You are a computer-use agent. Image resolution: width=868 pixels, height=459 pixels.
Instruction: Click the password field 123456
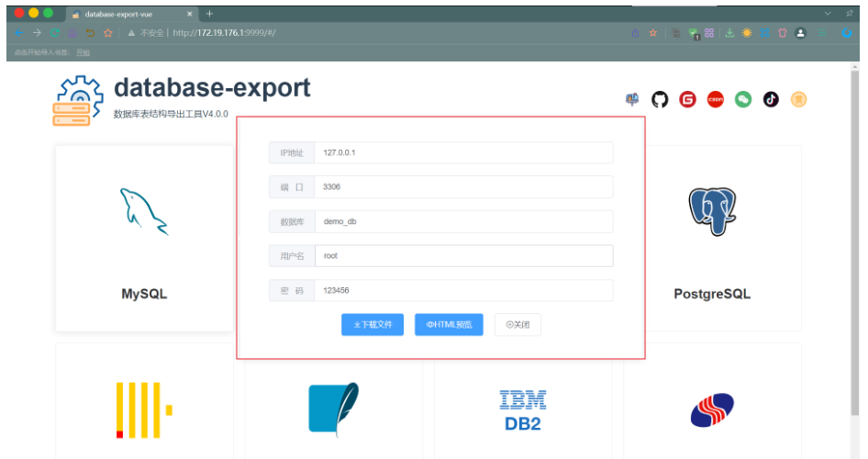[464, 291]
